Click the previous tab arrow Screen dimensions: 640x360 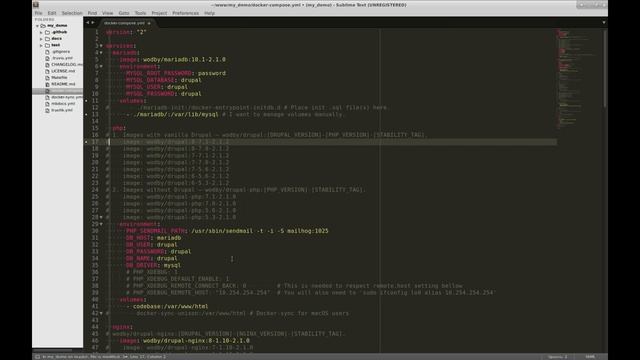[87, 23]
